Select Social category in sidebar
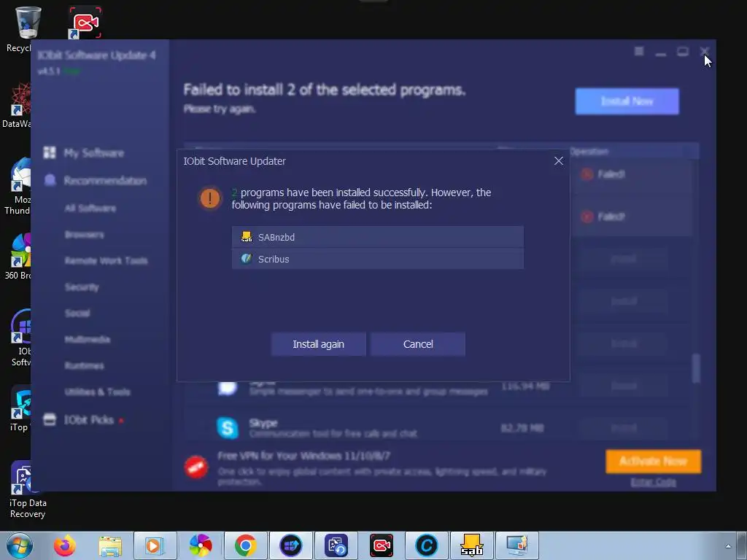Viewport: 747px width, 560px height. [x=77, y=313]
